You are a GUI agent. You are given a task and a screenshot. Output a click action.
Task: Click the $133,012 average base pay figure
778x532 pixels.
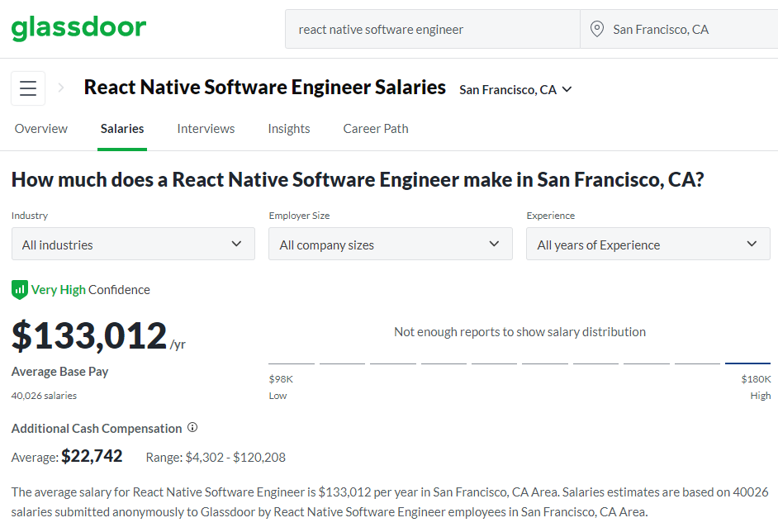tap(89, 336)
